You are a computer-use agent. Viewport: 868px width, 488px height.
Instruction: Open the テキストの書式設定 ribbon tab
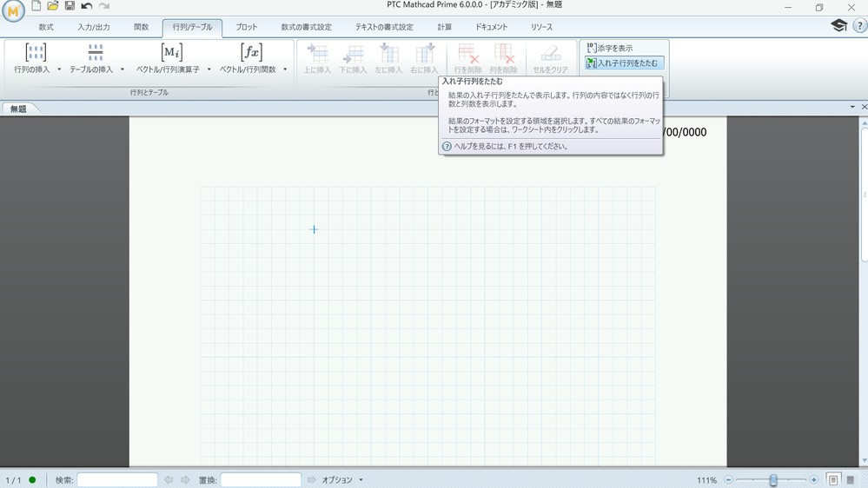click(x=384, y=27)
